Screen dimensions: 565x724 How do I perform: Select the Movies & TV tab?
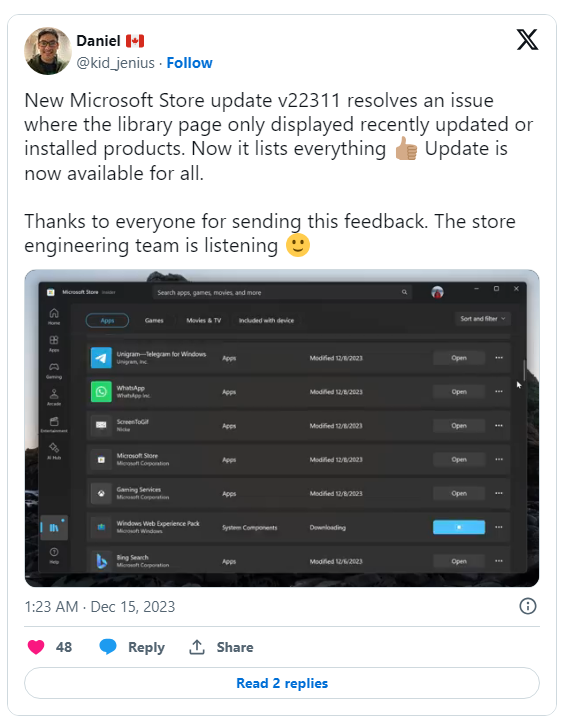[204, 320]
